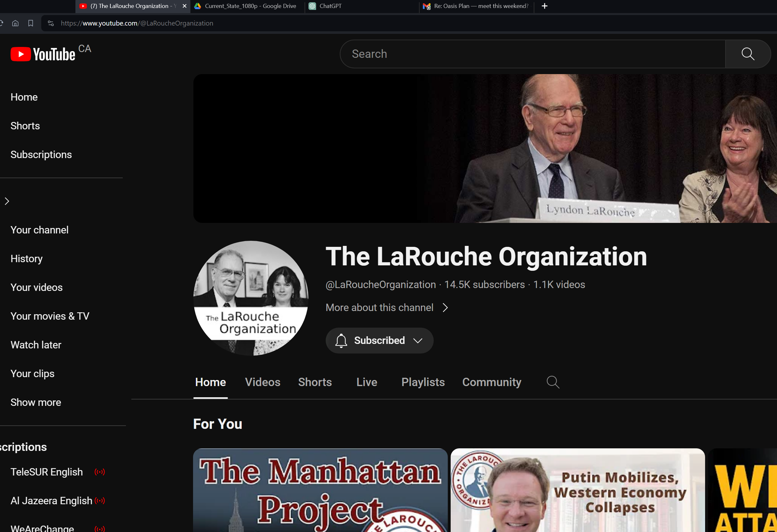Open History in the sidebar

click(27, 259)
